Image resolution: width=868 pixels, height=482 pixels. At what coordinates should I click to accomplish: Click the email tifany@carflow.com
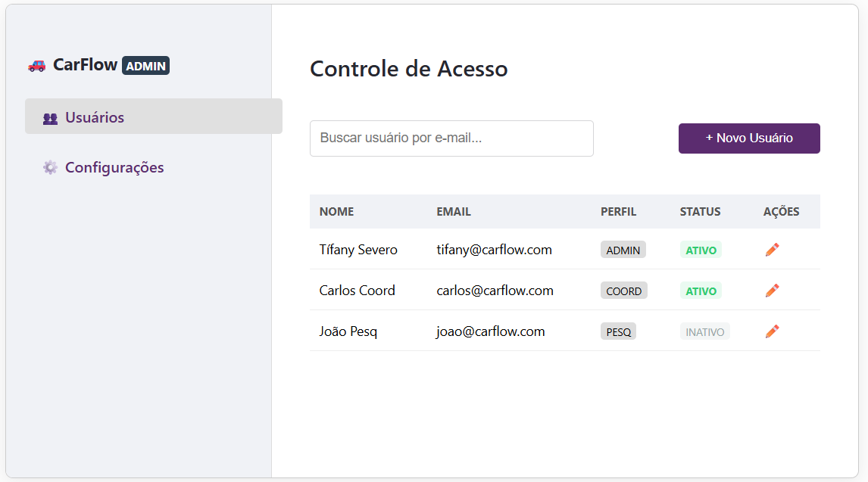pyautogui.click(x=494, y=250)
